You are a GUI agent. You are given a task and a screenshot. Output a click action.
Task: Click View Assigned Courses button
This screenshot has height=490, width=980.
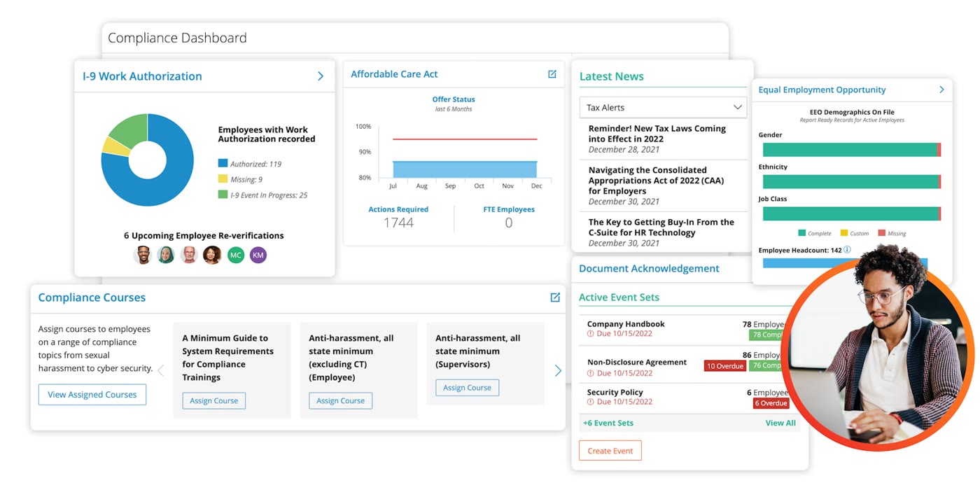click(x=92, y=395)
